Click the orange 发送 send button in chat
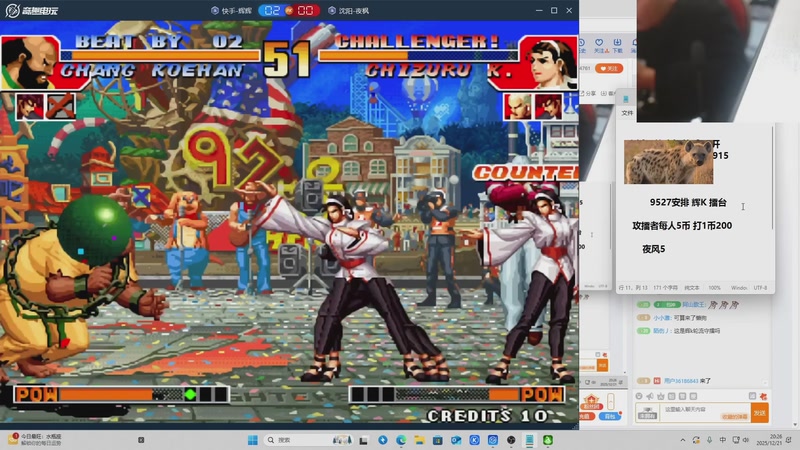This screenshot has width=800, height=450. [760, 413]
